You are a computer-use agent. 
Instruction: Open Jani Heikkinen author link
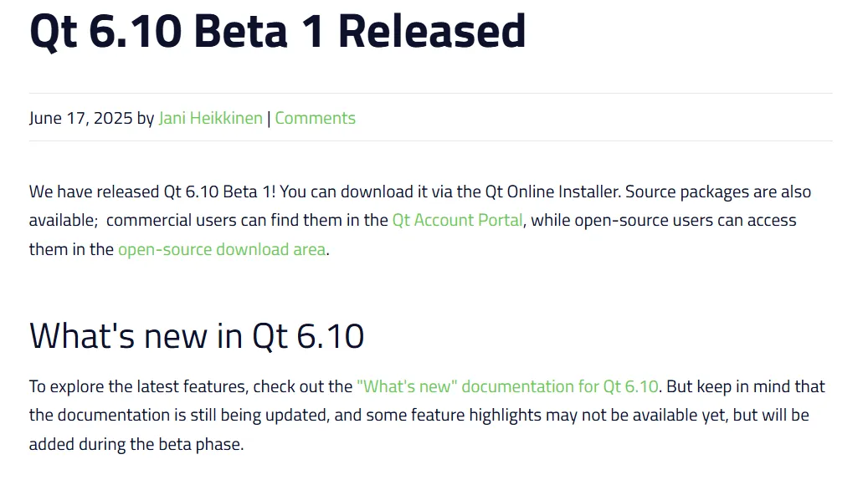[210, 118]
